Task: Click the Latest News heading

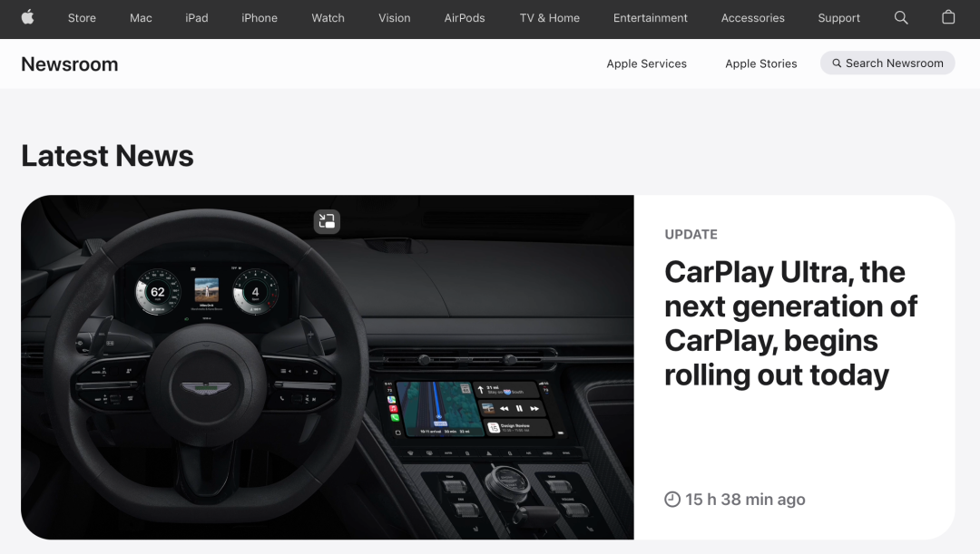Action: pyautogui.click(x=107, y=156)
